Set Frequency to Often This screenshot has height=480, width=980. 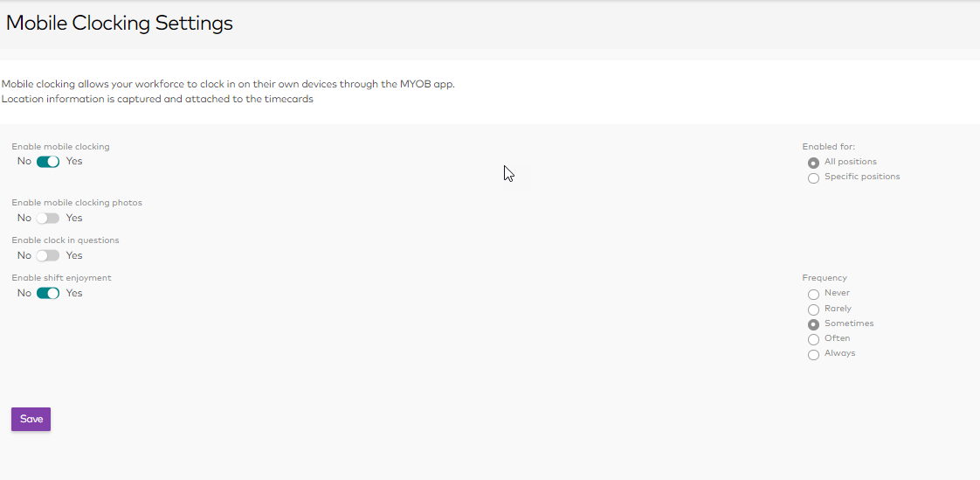point(813,339)
